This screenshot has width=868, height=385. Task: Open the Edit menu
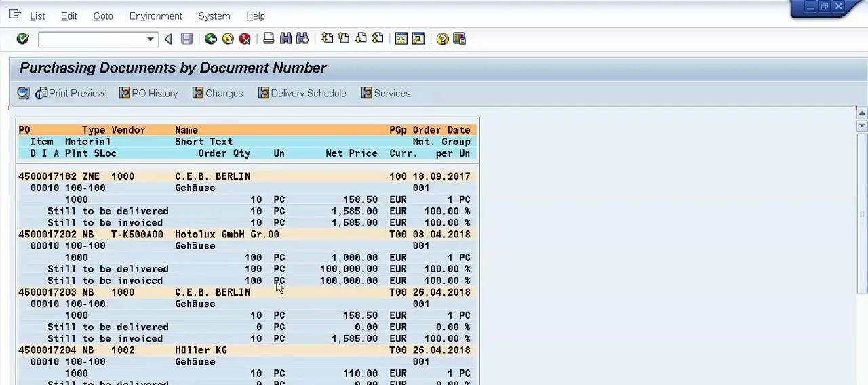[x=69, y=16]
